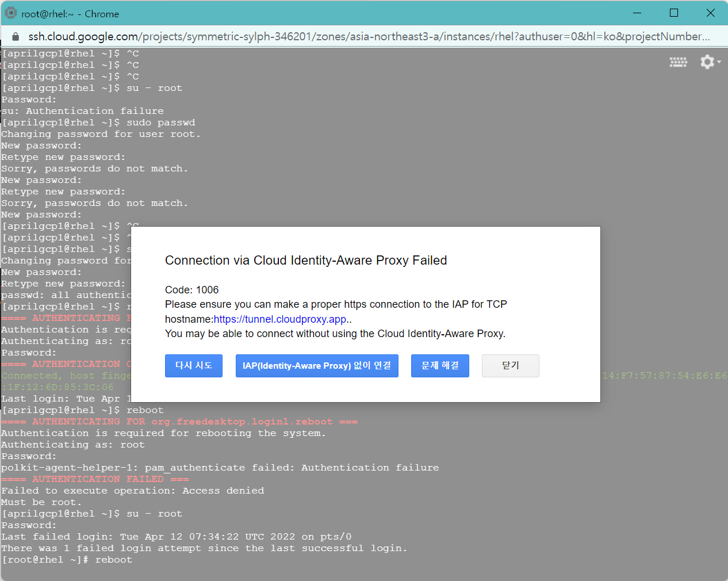The image size is (728, 581).
Task: Minimize the Chrome SSH window
Action: coord(637,13)
